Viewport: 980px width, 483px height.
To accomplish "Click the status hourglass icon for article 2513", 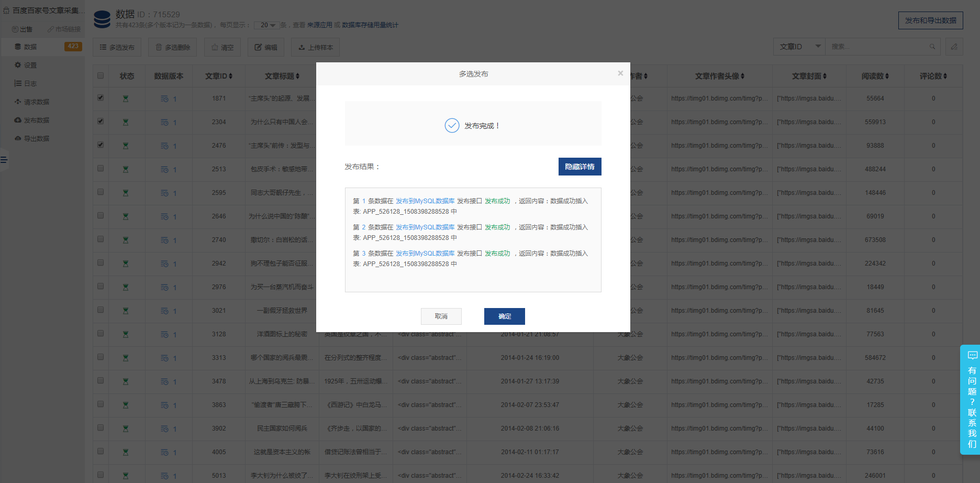I will pos(126,169).
